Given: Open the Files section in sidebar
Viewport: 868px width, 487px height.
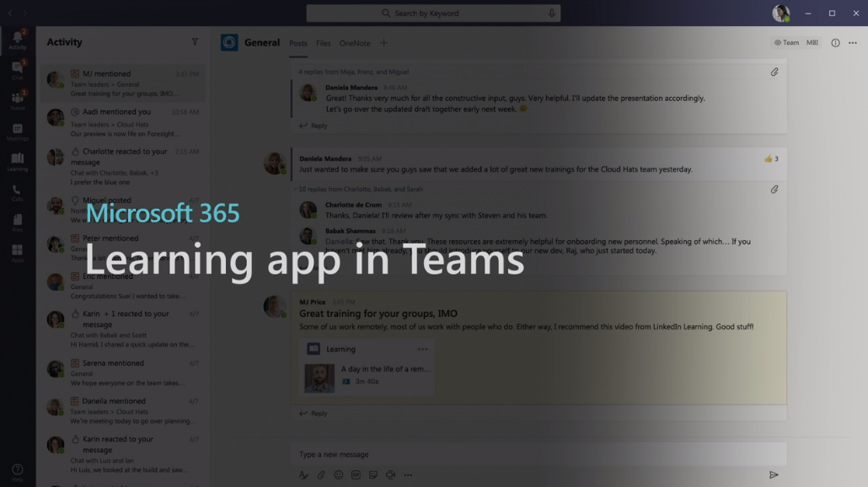Looking at the screenshot, I should (x=17, y=222).
